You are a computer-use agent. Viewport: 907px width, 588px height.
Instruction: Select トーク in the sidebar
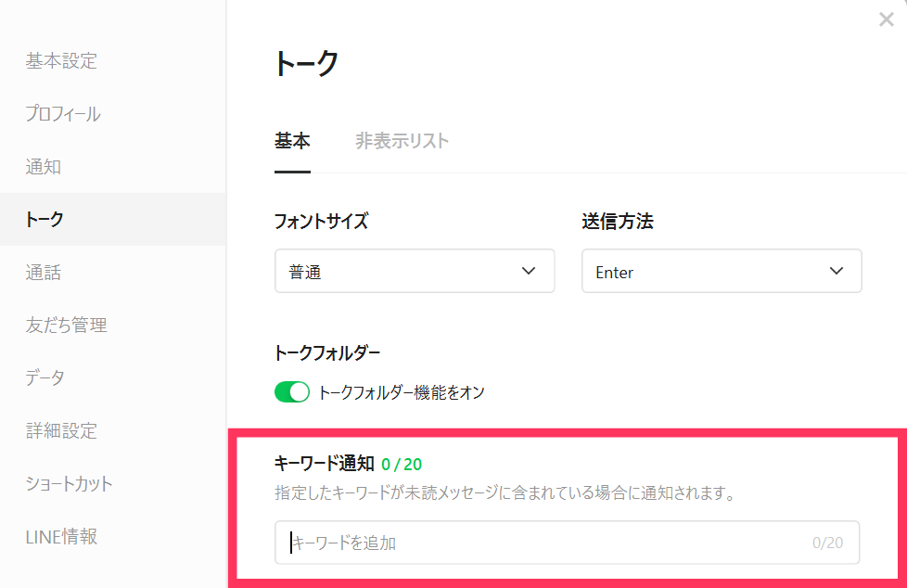point(45,220)
